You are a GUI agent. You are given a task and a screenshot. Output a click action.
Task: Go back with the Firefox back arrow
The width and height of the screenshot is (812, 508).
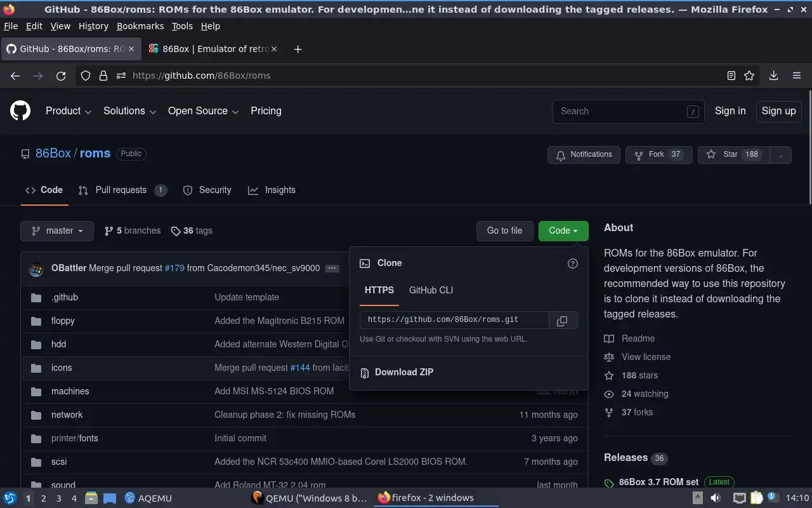(15, 76)
